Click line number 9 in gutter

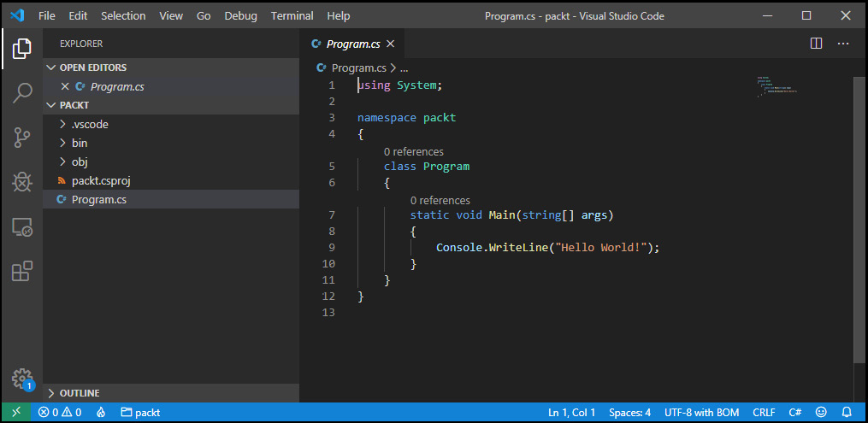click(x=332, y=247)
